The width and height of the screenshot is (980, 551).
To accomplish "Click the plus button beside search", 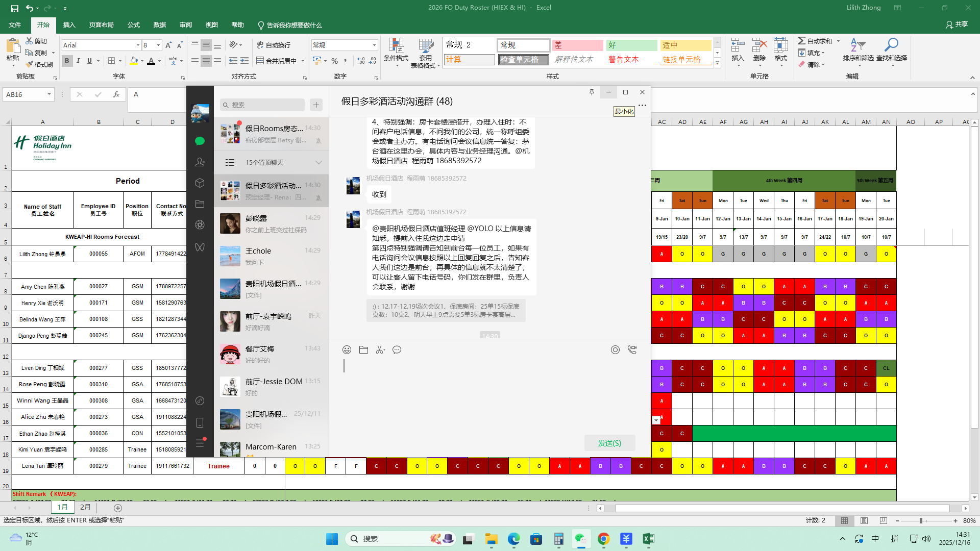I will [316, 105].
